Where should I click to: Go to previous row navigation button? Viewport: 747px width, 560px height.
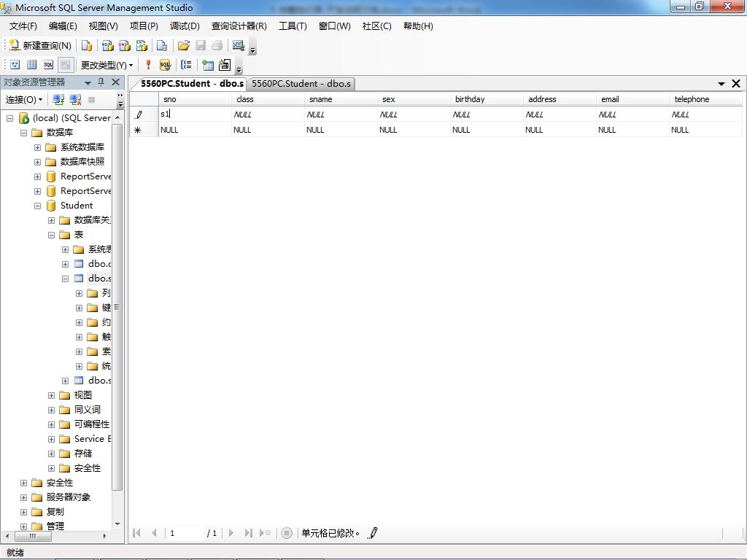154,533
